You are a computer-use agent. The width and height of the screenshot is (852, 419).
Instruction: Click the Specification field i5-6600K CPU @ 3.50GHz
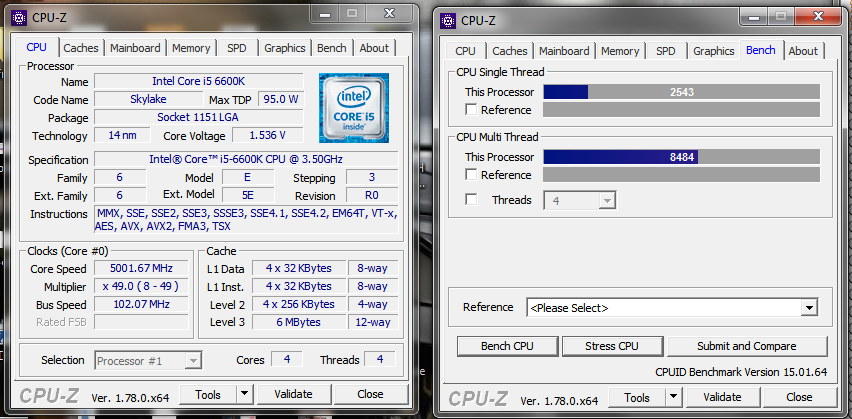pyautogui.click(x=246, y=159)
